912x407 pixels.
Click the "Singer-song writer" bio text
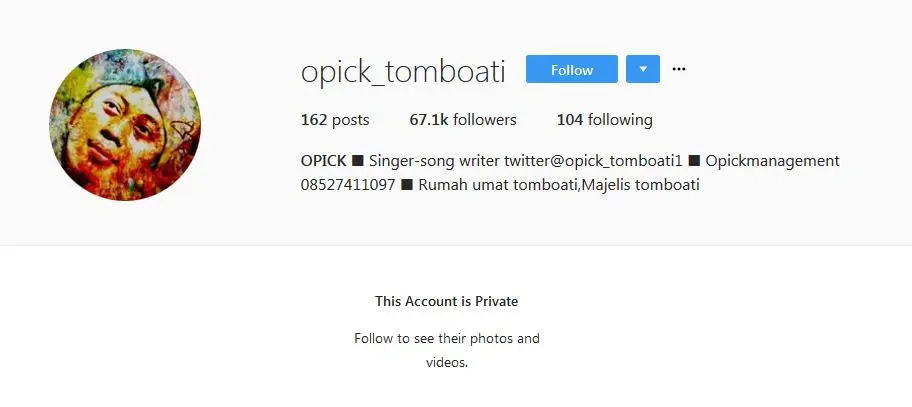430,161
